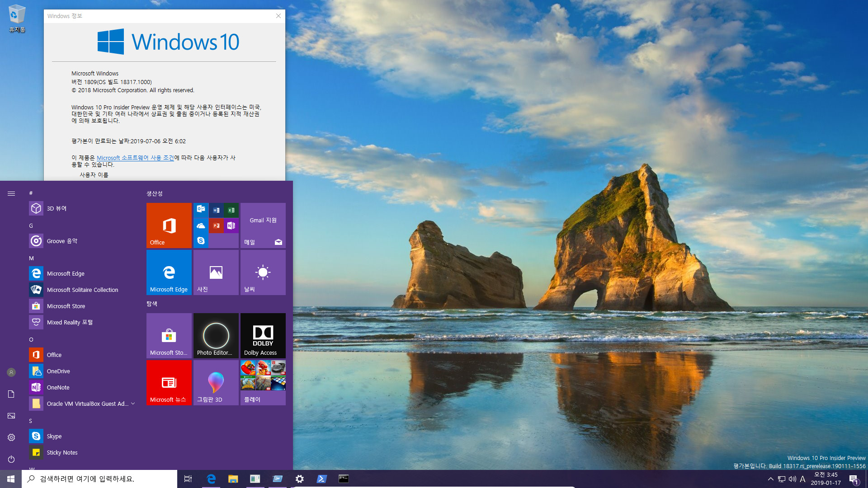Open the Dolby Access tile
This screenshot has width=868, height=488.
click(263, 336)
